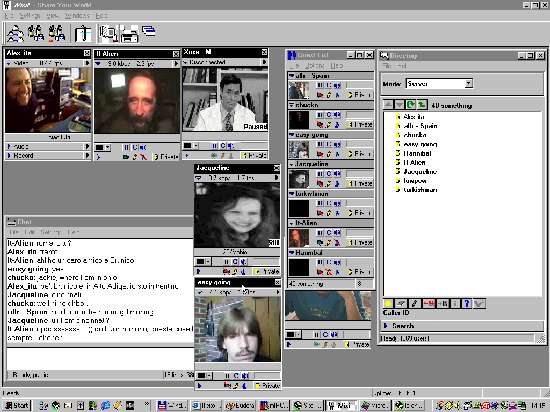This screenshot has width=550, height=412.
Task: Click the second main toolbar icon with two people
Action: [x=36, y=33]
